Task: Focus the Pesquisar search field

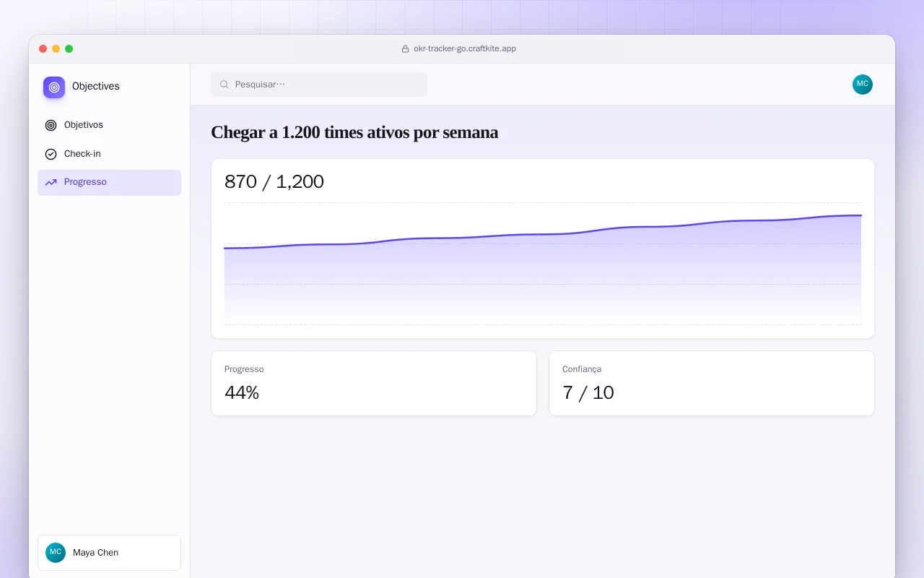Action: coord(319,85)
